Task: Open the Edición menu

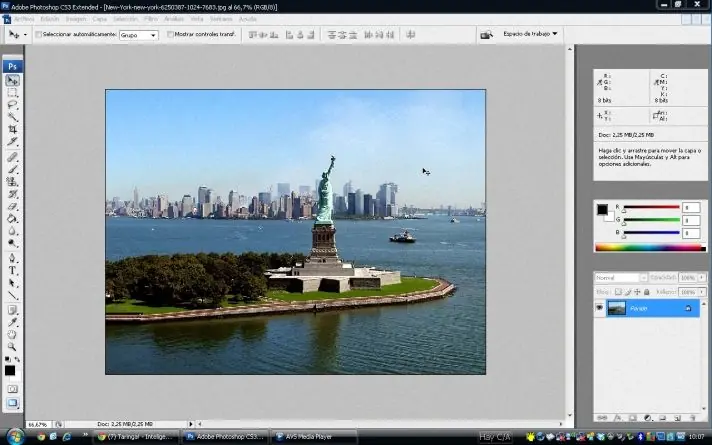Action: 49,19
